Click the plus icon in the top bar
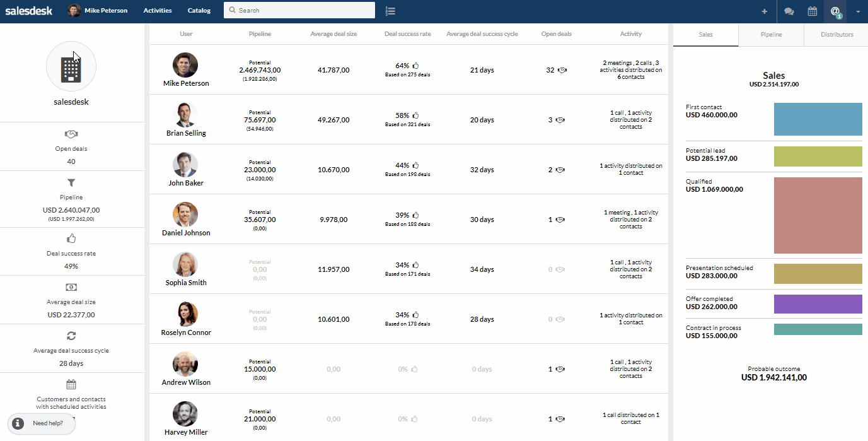This screenshot has height=441, width=868. (x=765, y=11)
